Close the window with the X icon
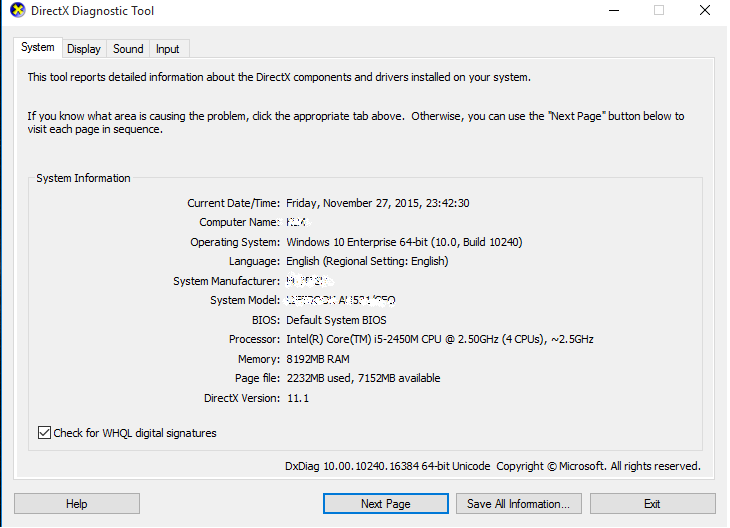The height and width of the screenshot is (528, 730). click(x=704, y=11)
